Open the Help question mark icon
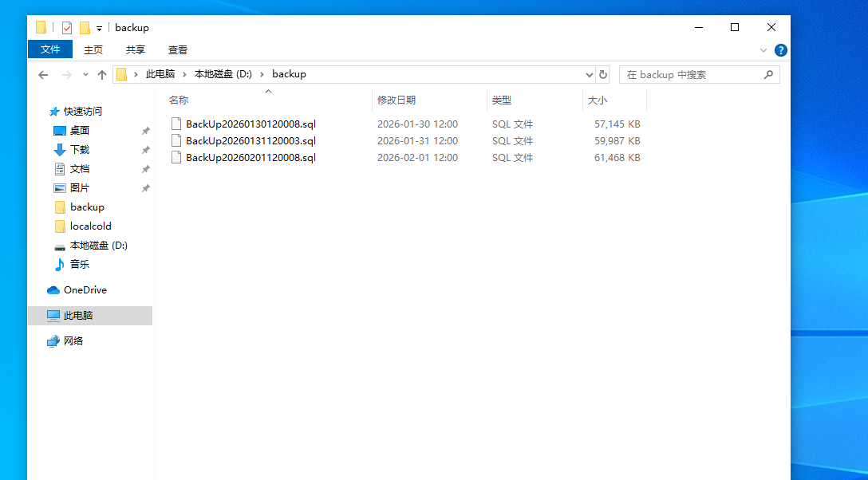 [781, 50]
